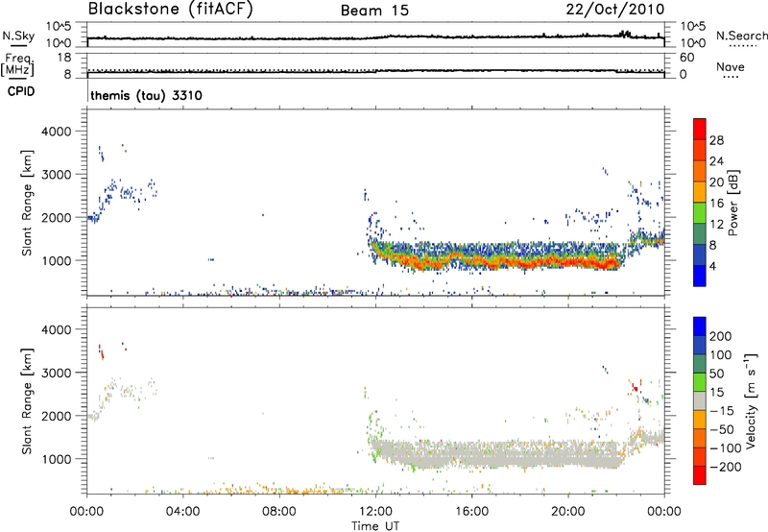
Task: Click the 'Beam 15' heading
Action: [x=374, y=11]
